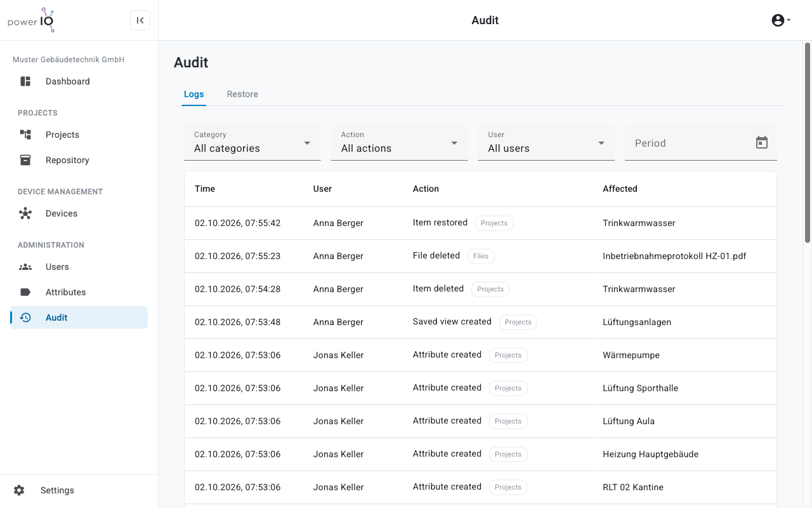Screen dimensions: 812x508
Task: Click the powerIO logo
Action: [31, 20]
